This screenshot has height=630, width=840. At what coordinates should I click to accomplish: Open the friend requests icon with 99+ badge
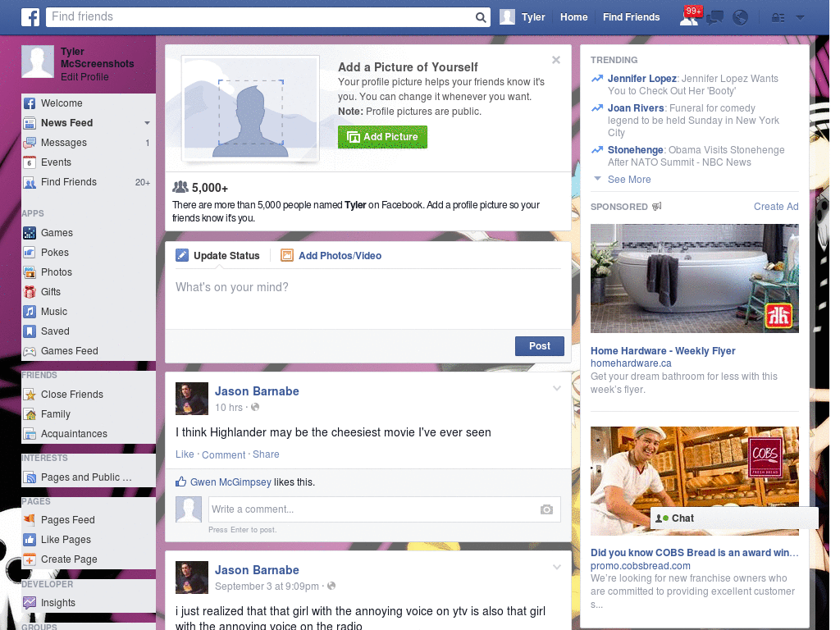click(x=689, y=16)
